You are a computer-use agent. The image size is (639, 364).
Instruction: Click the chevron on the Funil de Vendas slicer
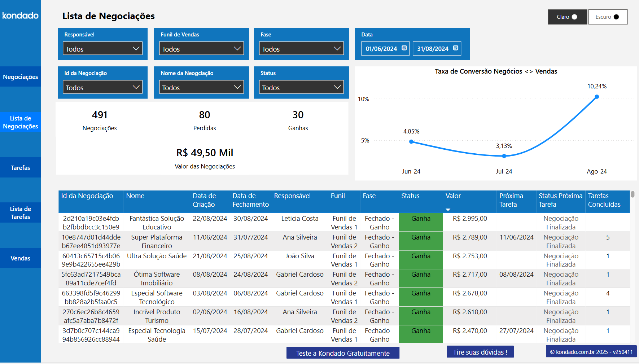coord(237,48)
